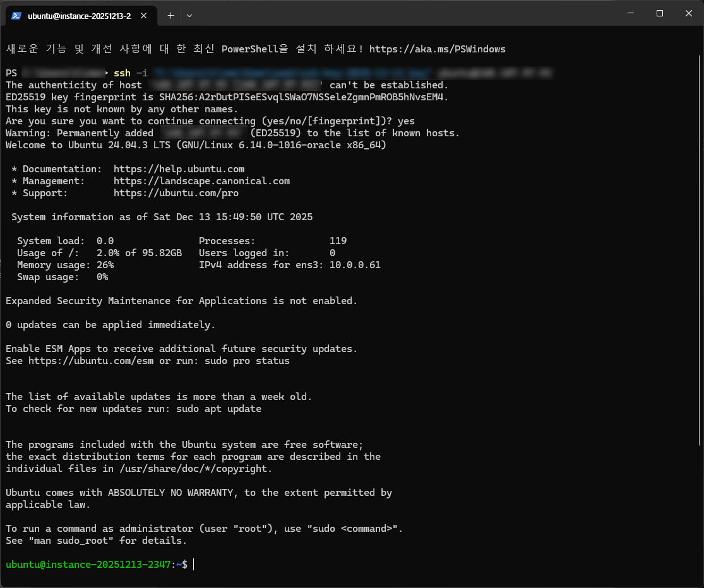Click the PowerShell icon in the tab
The height and width of the screenshot is (588, 704).
16,16
